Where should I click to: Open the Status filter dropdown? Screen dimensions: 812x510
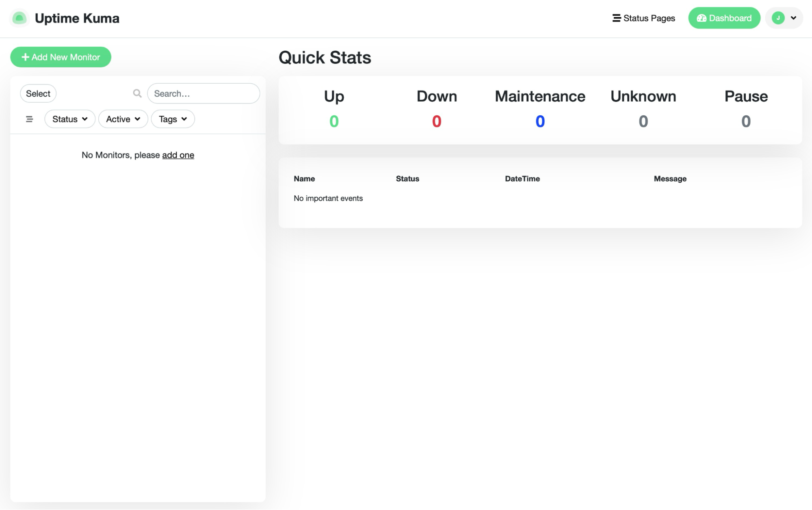[69, 119]
